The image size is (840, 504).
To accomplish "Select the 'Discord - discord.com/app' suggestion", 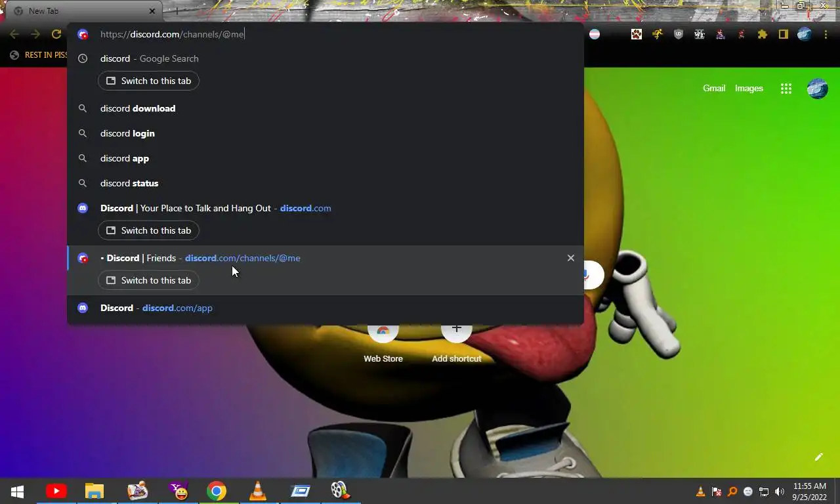I will point(325,308).
